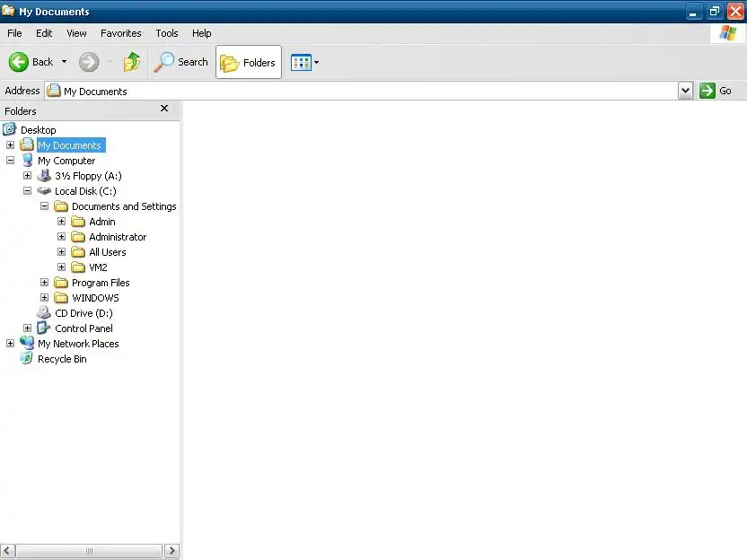Viewport: 747px width, 560px height.
Task: Select the "Recycle Bin" label
Action: (63, 359)
